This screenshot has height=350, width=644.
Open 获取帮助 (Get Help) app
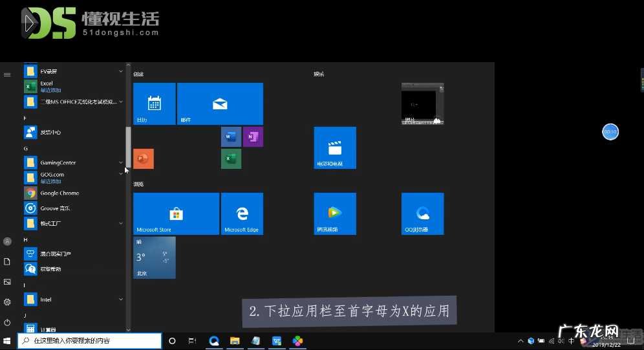72,269
